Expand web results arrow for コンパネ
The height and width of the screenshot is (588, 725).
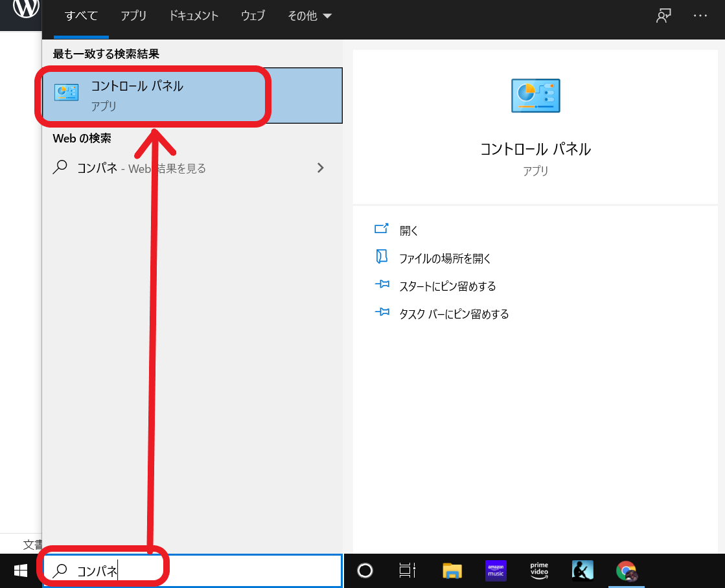pos(321,168)
